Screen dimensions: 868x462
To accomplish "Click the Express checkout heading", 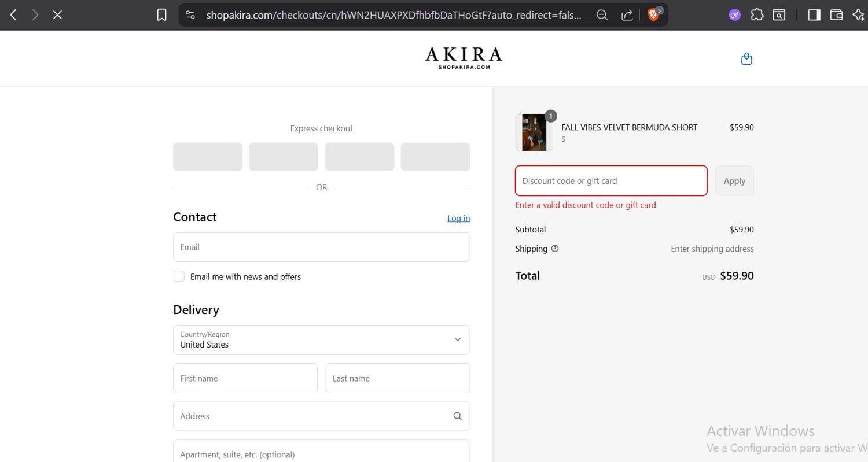I will (321, 128).
